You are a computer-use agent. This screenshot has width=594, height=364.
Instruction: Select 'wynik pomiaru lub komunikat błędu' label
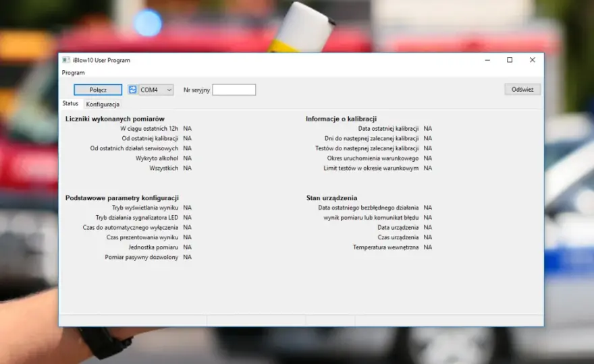[x=371, y=218]
